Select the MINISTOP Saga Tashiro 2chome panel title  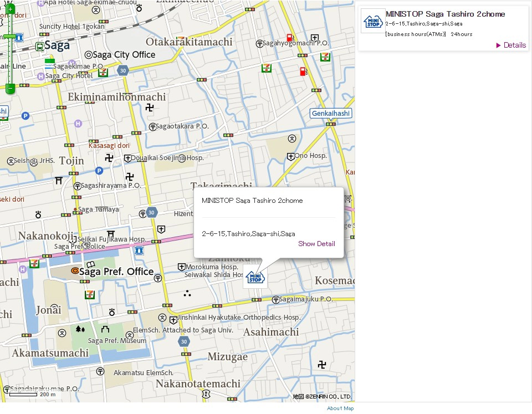pyautogui.click(x=445, y=14)
